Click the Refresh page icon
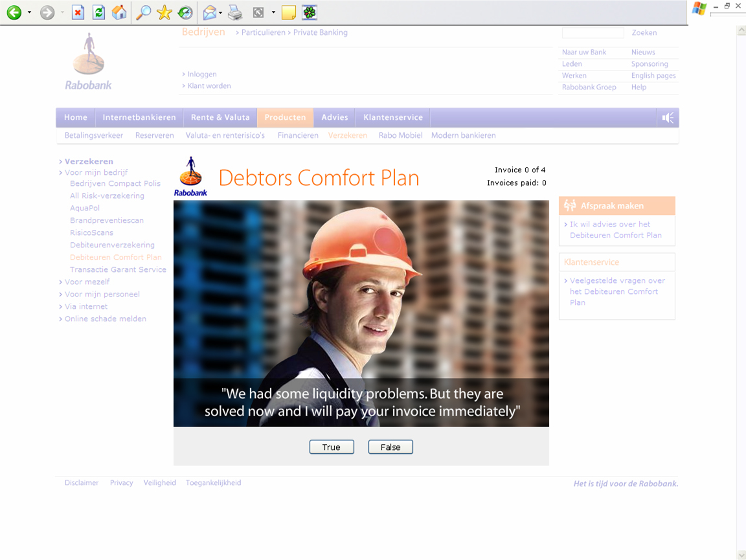The width and height of the screenshot is (746, 560). [98, 12]
